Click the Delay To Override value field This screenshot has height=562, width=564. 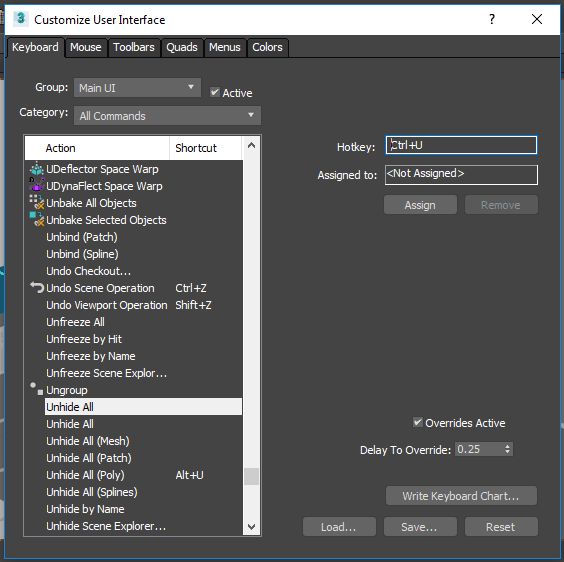pyautogui.click(x=479, y=449)
